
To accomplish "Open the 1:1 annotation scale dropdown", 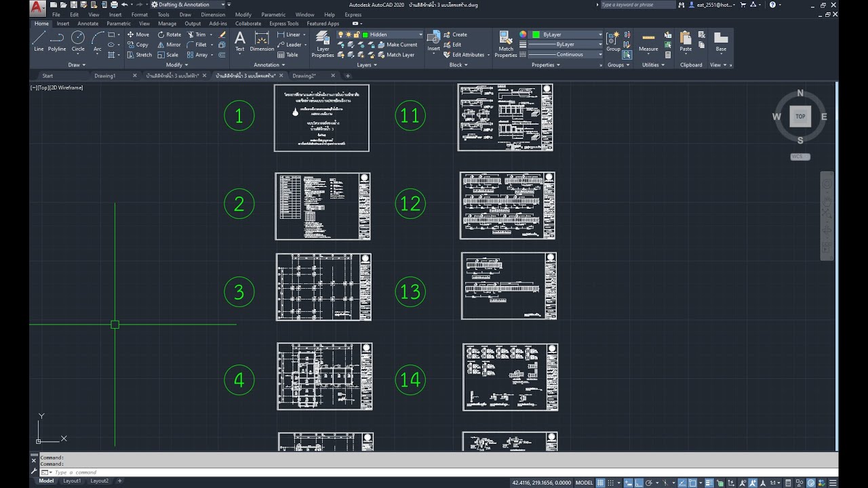I will 775,483.
